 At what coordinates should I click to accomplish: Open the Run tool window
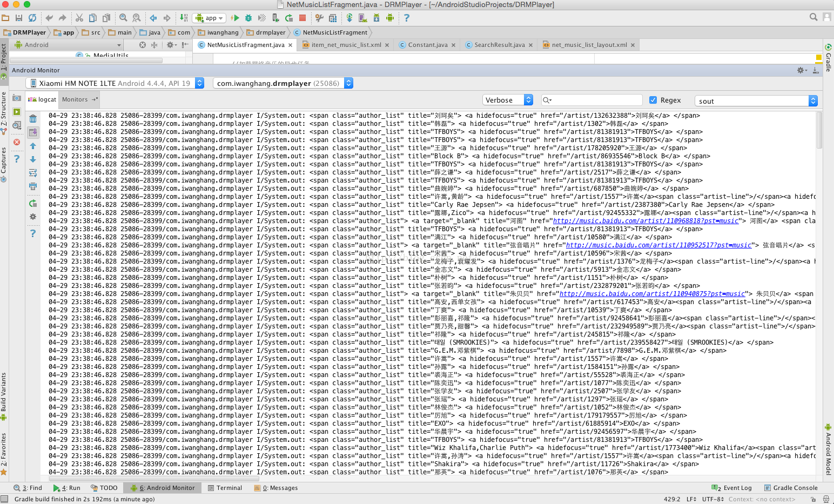pyautogui.click(x=67, y=488)
